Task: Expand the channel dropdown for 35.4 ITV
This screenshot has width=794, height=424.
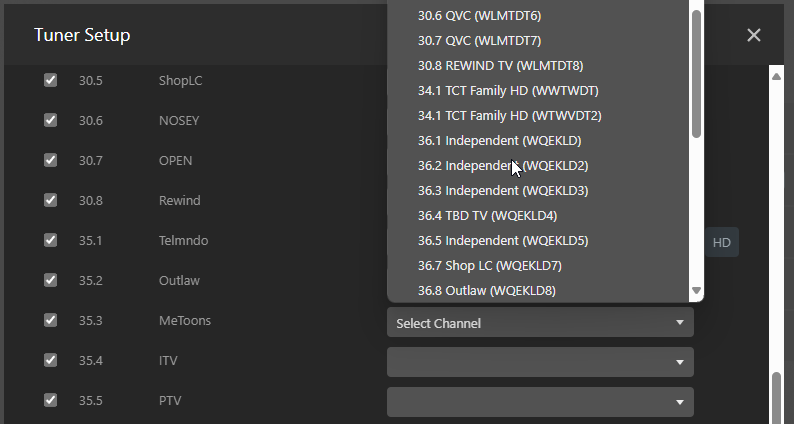Action: click(540, 362)
